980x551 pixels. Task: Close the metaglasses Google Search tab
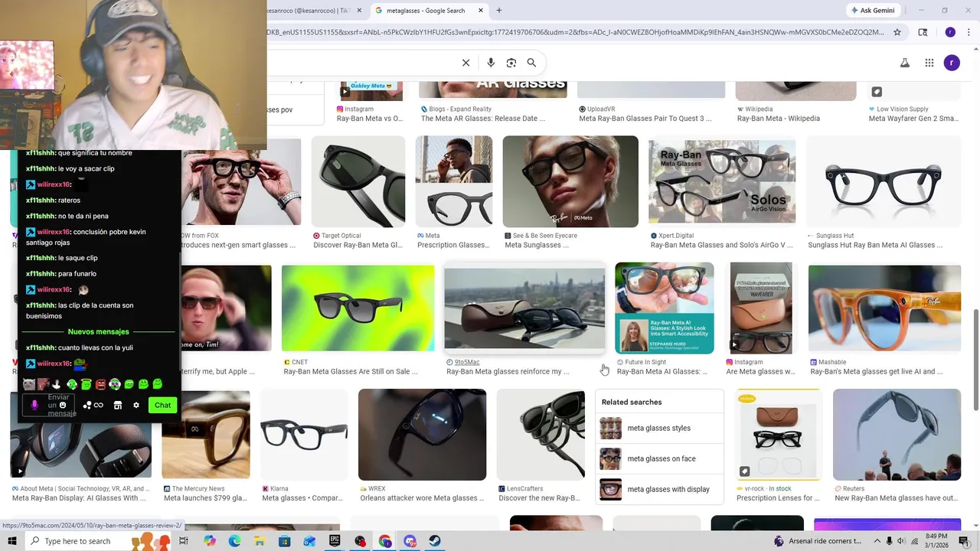[x=480, y=11]
